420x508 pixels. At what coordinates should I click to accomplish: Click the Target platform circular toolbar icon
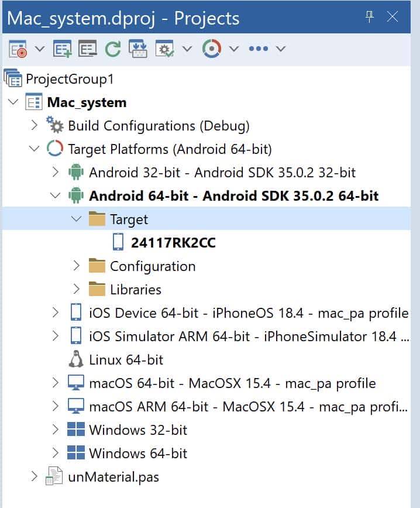pos(212,49)
